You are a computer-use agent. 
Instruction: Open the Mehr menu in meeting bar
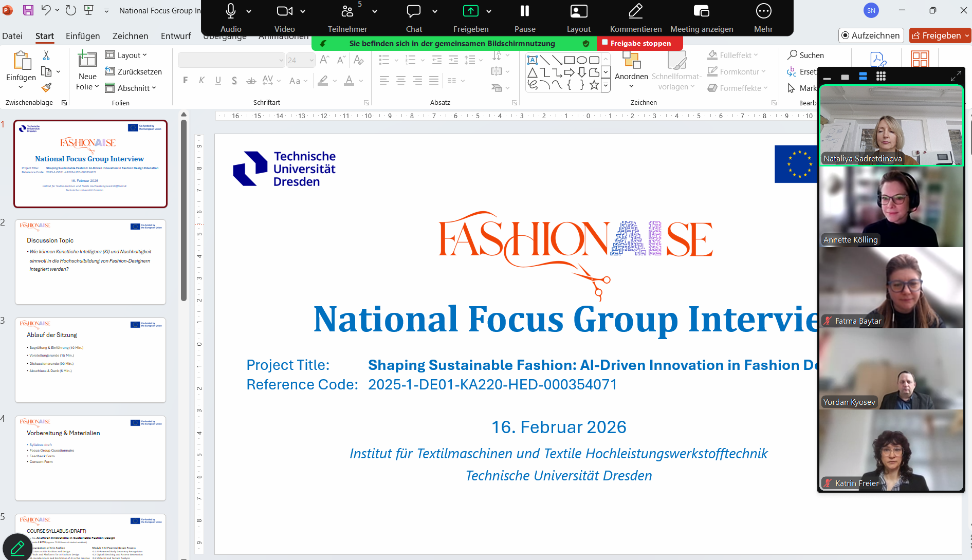pos(763,17)
